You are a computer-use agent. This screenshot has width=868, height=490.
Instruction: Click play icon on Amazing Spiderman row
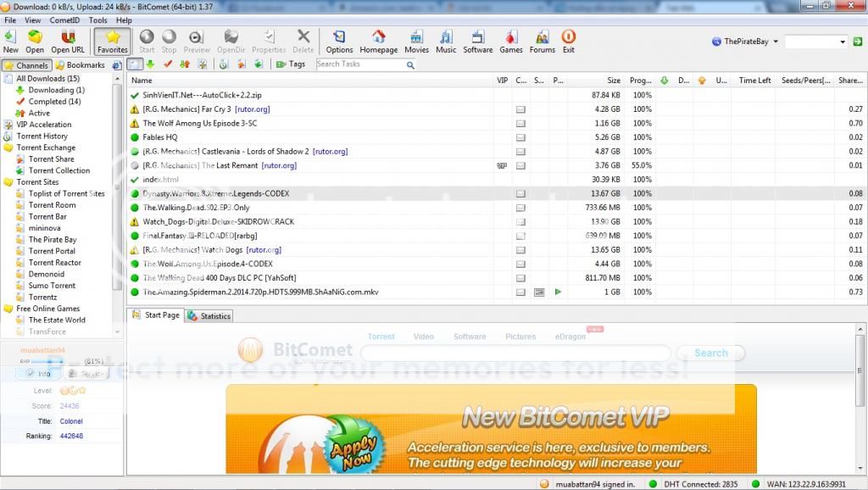558,292
